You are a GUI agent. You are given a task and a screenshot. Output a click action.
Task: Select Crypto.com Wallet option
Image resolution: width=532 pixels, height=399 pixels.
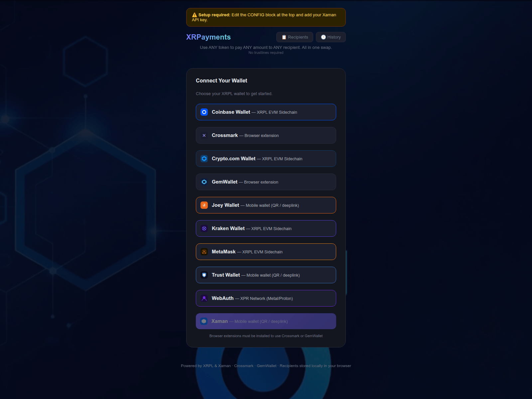click(x=266, y=159)
